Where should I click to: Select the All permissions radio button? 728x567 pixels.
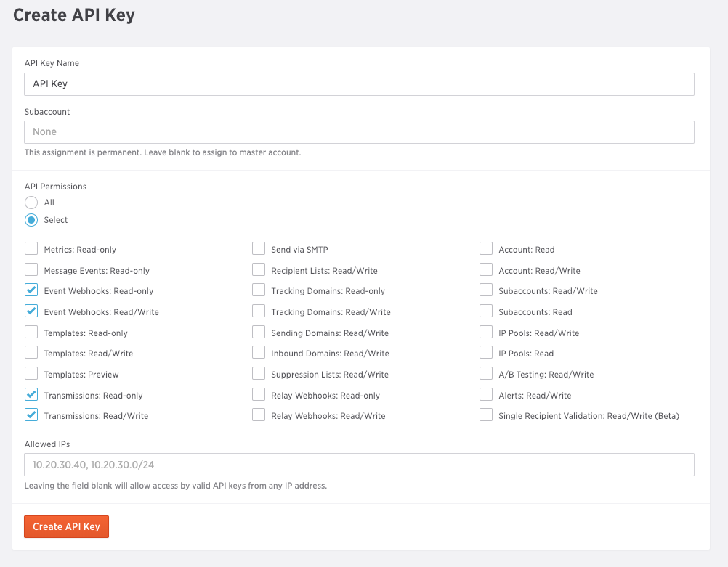(x=31, y=203)
